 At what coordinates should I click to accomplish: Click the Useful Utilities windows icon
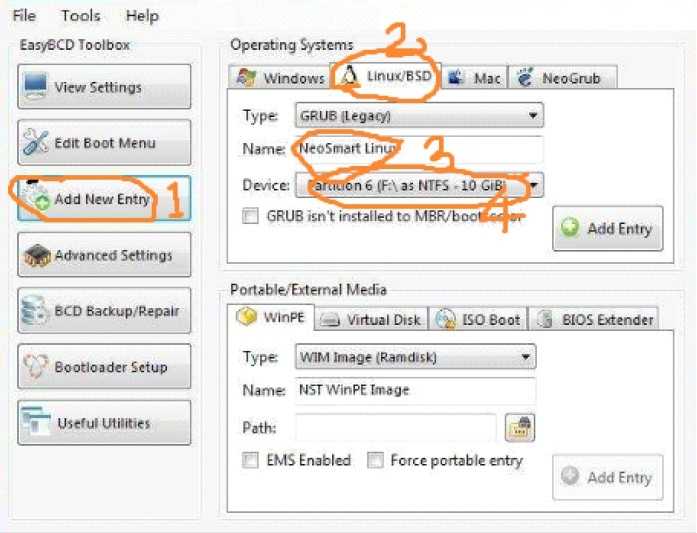(x=36, y=421)
